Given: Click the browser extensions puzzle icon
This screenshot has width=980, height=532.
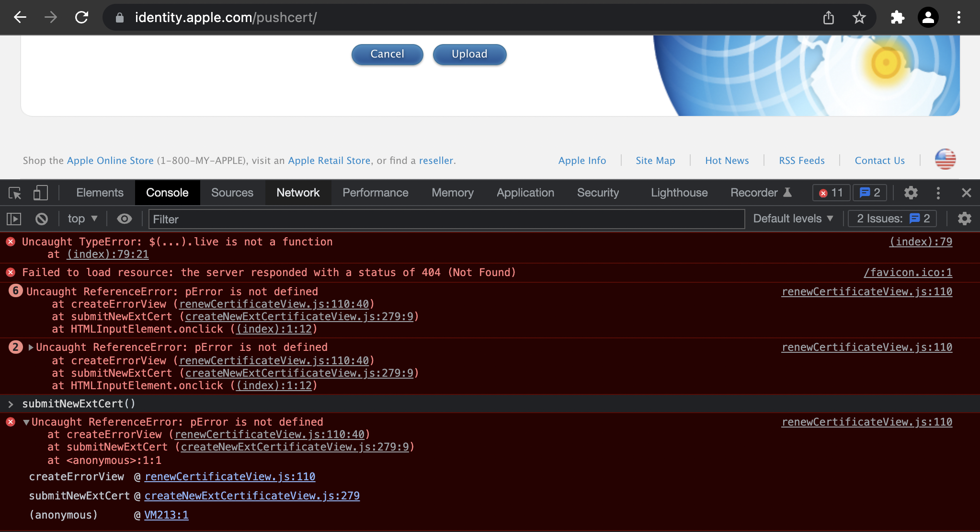Looking at the screenshot, I should click(x=897, y=18).
